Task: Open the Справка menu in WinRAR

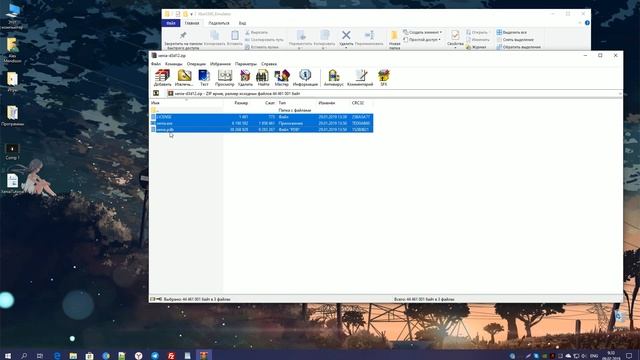Action: (x=269, y=64)
